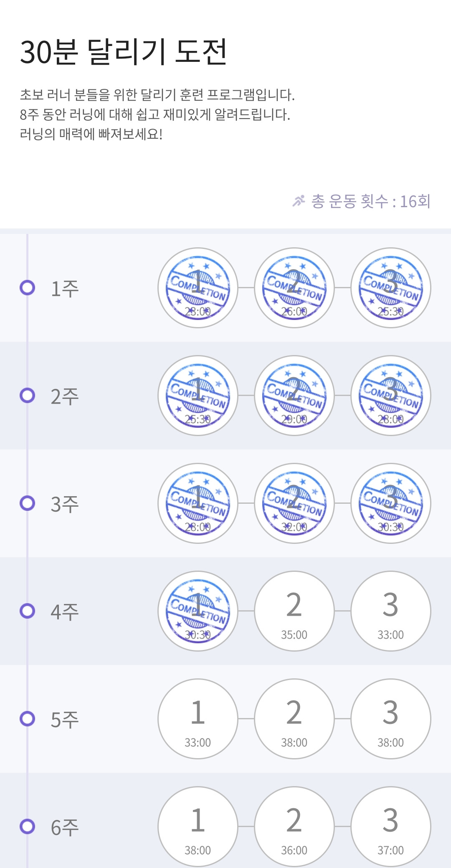Select the 4주 timeline marker dot
Image resolution: width=451 pixels, height=868 pixels.
tap(28, 611)
